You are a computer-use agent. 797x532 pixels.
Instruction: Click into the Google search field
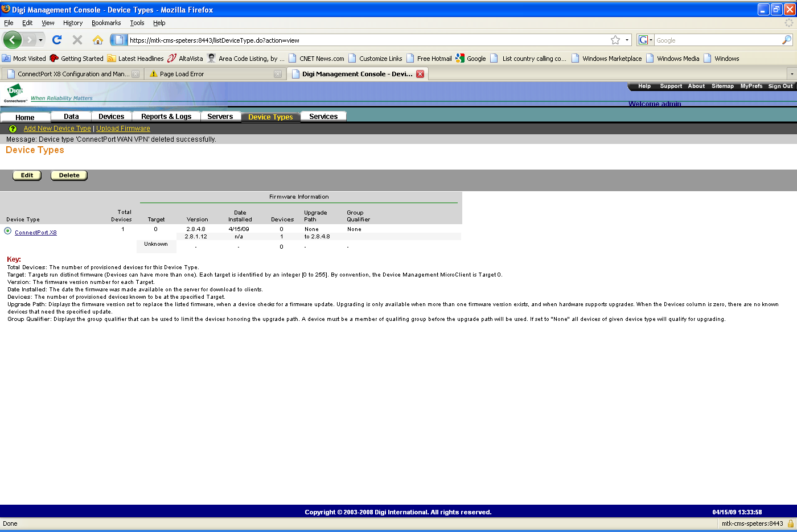(x=717, y=40)
